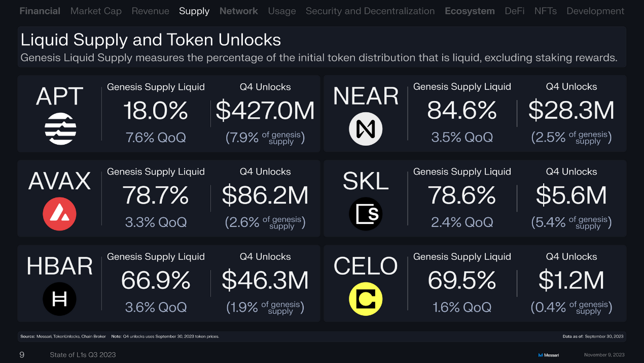Click the Messari logo in the footer

(x=548, y=355)
